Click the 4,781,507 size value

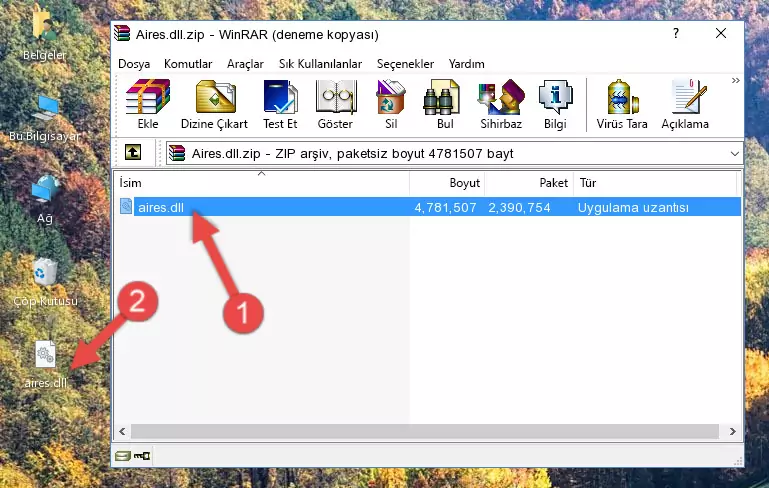(x=445, y=207)
